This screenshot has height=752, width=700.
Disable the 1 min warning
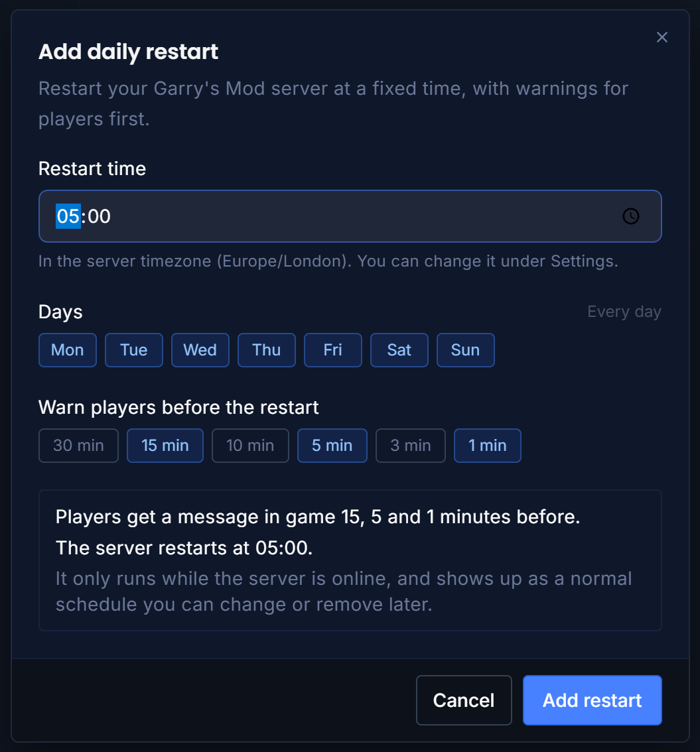click(x=488, y=446)
